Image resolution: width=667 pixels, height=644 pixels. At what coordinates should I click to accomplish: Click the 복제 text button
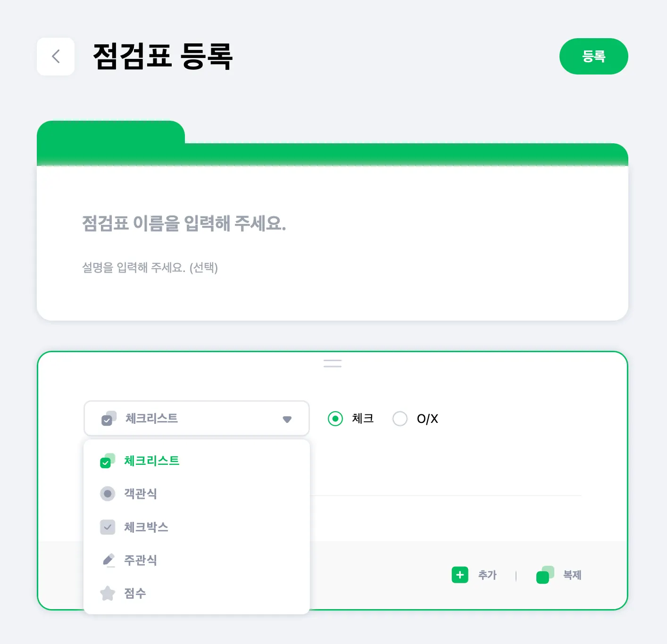click(572, 575)
